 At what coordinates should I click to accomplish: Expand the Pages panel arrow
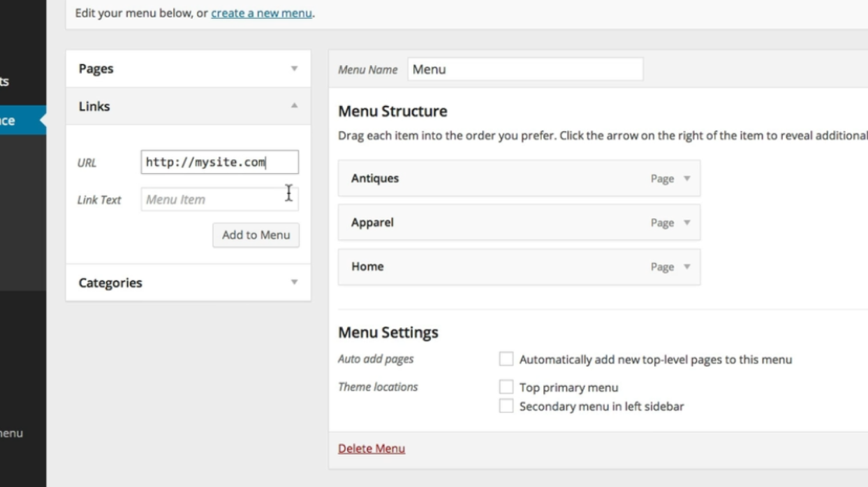click(x=294, y=68)
